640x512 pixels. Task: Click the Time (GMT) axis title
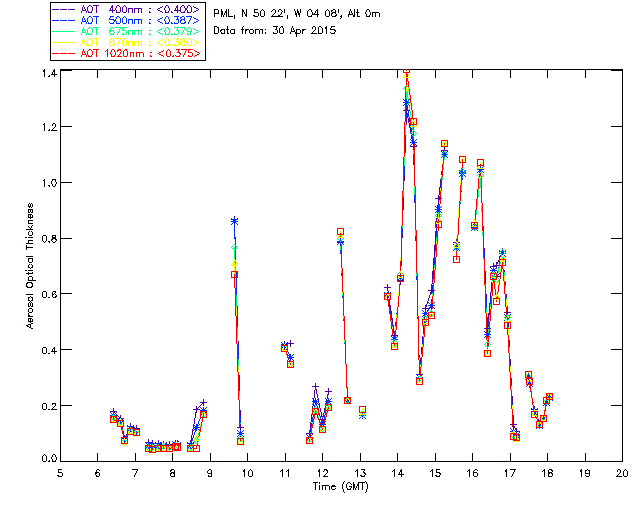point(341,486)
